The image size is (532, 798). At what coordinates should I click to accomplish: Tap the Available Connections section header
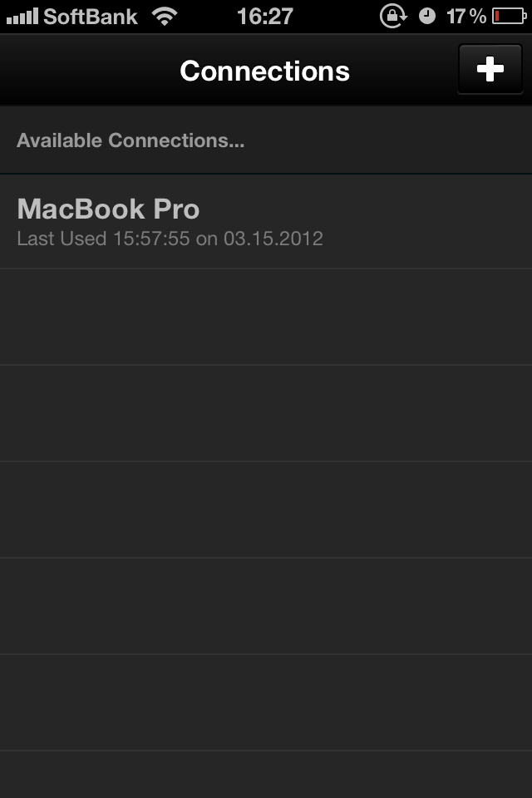click(131, 140)
